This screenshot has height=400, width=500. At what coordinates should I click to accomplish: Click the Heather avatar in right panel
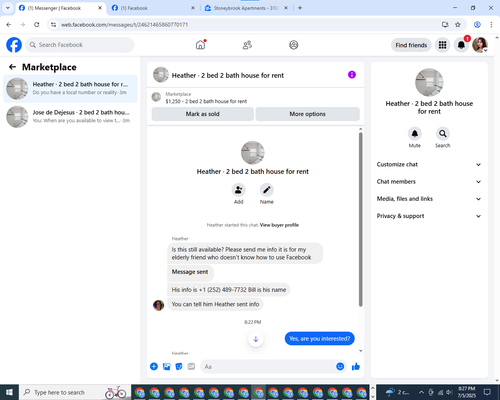tap(429, 82)
